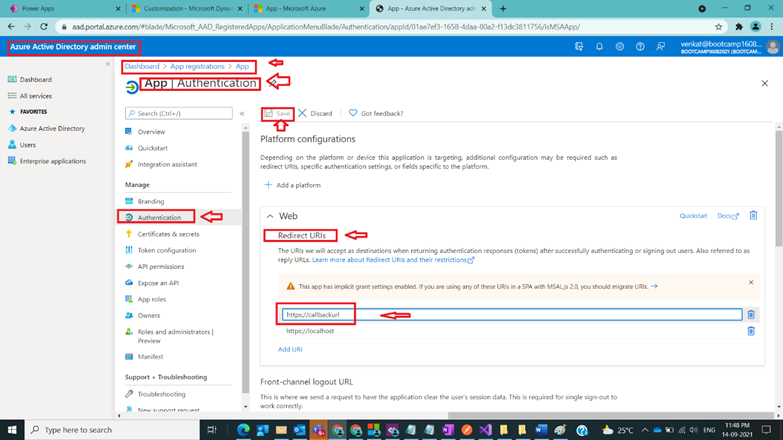Open API permissions
Image resolution: width=783 pixels, height=440 pixels.
pyautogui.click(x=160, y=267)
